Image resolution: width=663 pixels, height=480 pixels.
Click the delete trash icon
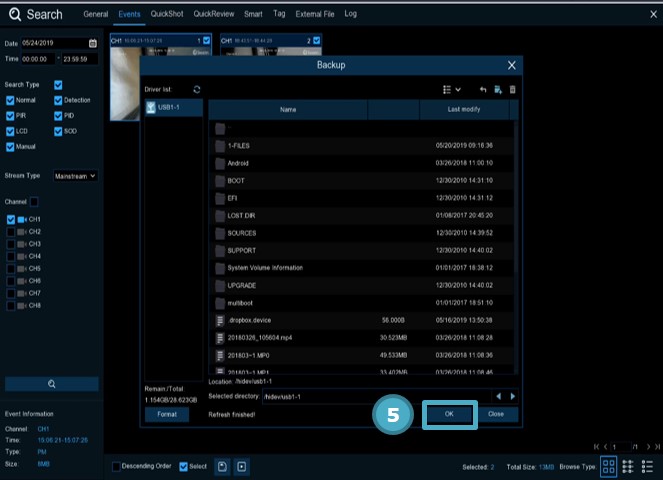512,90
